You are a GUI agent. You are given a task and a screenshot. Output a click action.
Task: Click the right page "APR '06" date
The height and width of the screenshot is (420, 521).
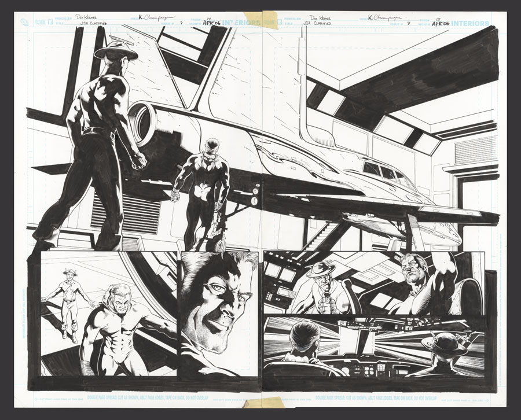[441, 24]
